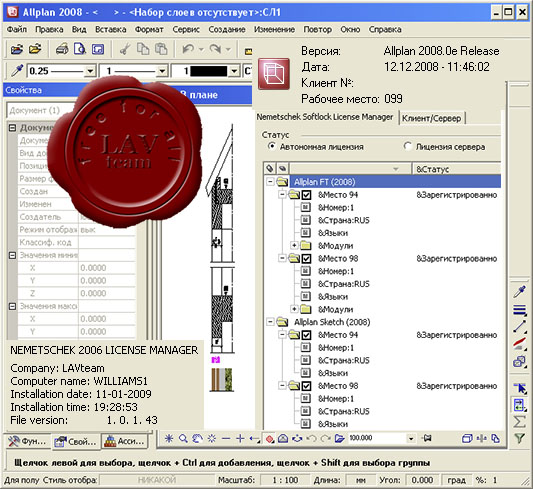The image size is (533, 489).
Task: Select the Лицензия сервера radio button
Action: coord(407,146)
